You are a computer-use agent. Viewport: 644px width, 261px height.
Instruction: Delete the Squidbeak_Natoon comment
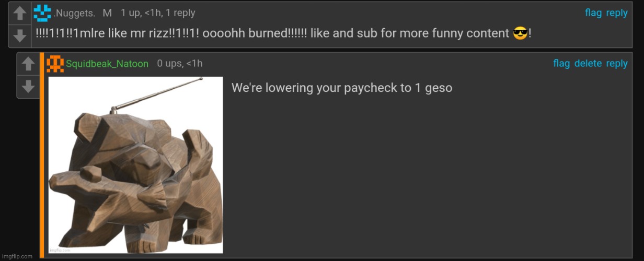(588, 63)
